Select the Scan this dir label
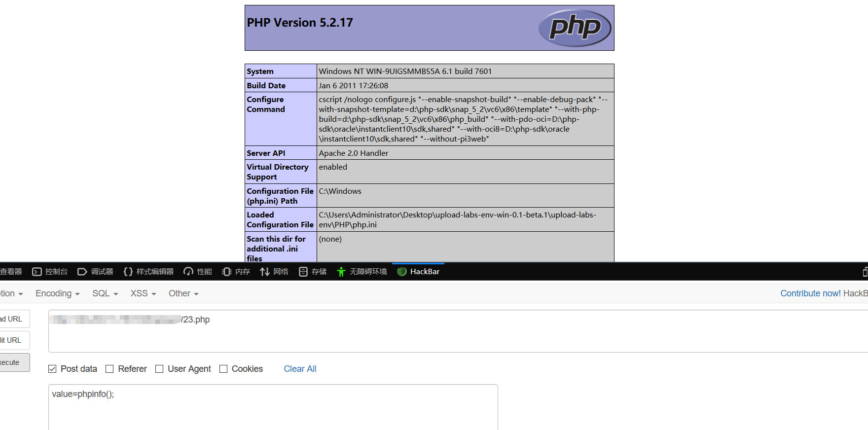This screenshot has width=868, height=430. pyautogui.click(x=276, y=249)
